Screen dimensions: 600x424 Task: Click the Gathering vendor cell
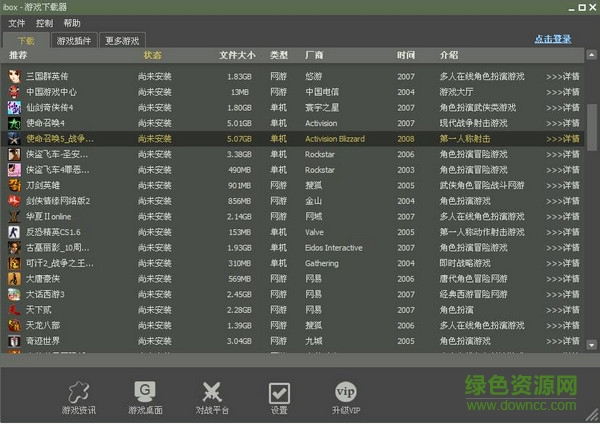coord(322,263)
